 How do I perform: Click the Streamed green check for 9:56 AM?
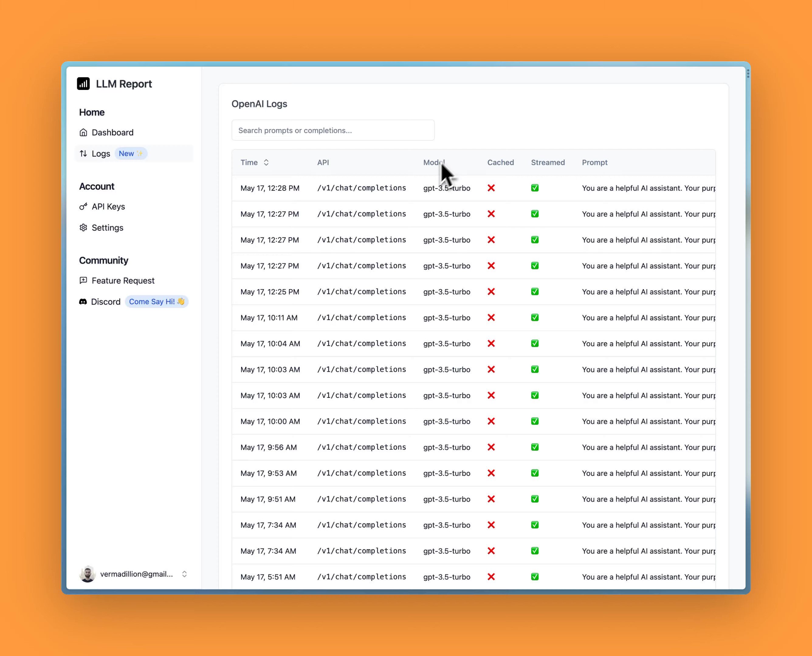pos(535,447)
